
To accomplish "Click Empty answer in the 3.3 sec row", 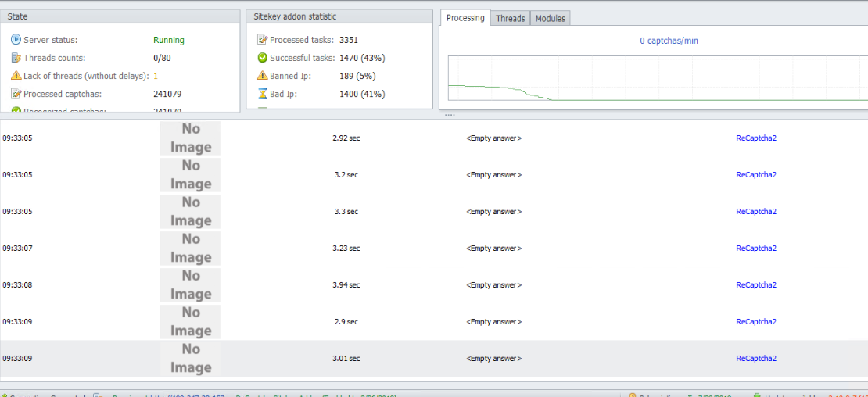I will click(494, 211).
